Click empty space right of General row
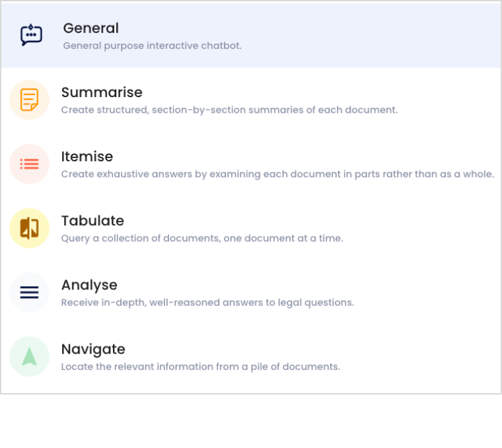The height and width of the screenshot is (448, 502). (396, 35)
